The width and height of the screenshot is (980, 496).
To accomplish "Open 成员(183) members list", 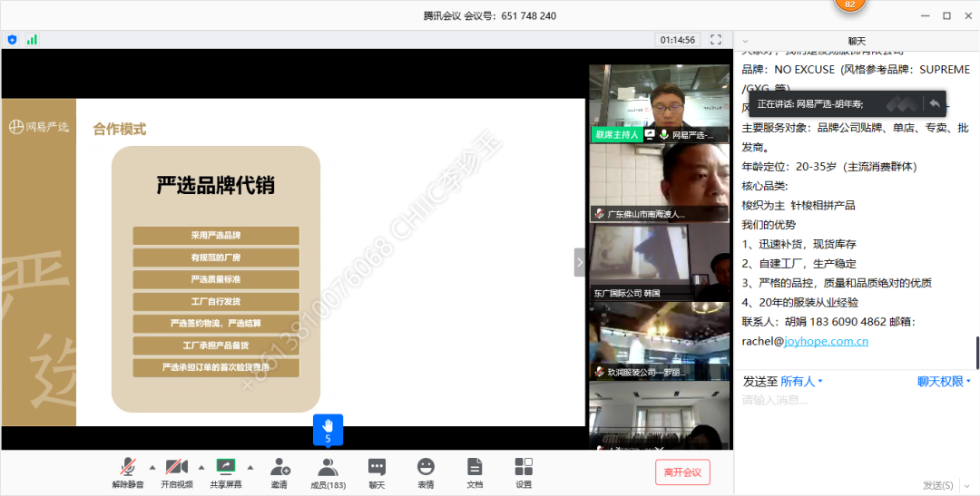I will pos(328,473).
